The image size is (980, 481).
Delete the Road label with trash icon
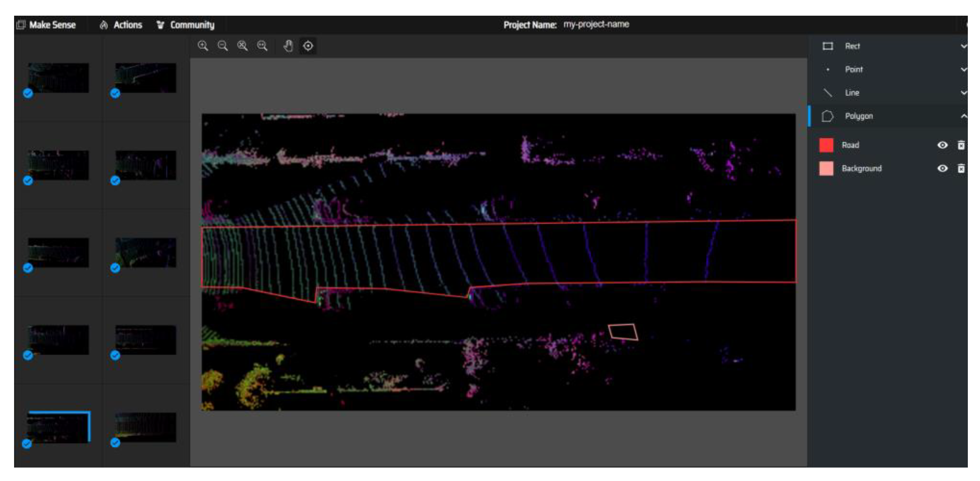click(961, 145)
